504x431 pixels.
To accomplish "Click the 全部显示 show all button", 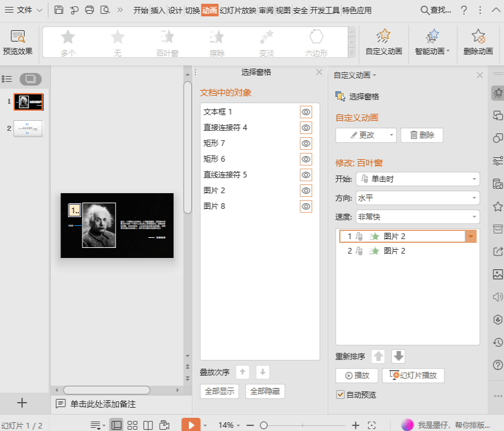I will tap(220, 391).
